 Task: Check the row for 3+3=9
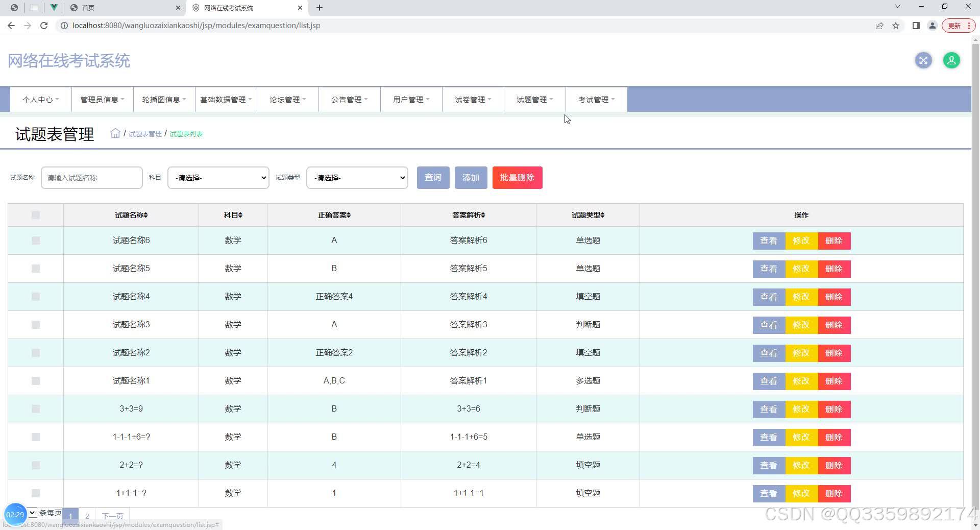pyautogui.click(x=36, y=409)
